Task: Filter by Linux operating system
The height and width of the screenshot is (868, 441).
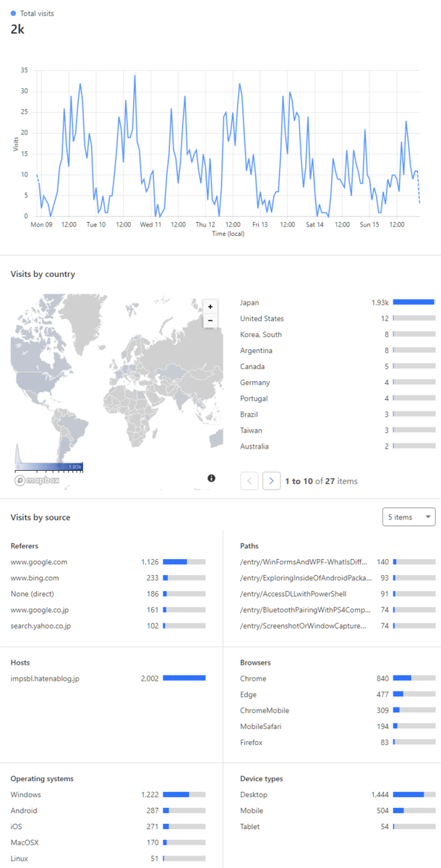Action: coord(20,858)
